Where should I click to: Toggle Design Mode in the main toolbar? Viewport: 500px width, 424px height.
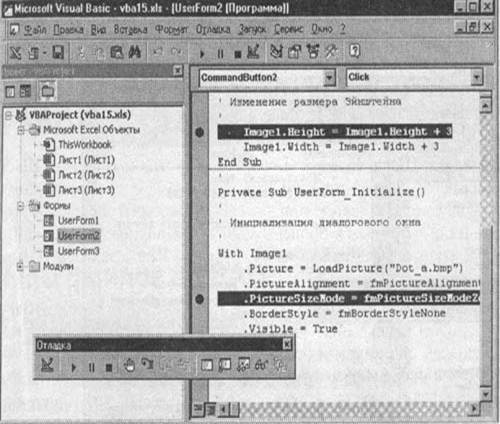[253, 52]
